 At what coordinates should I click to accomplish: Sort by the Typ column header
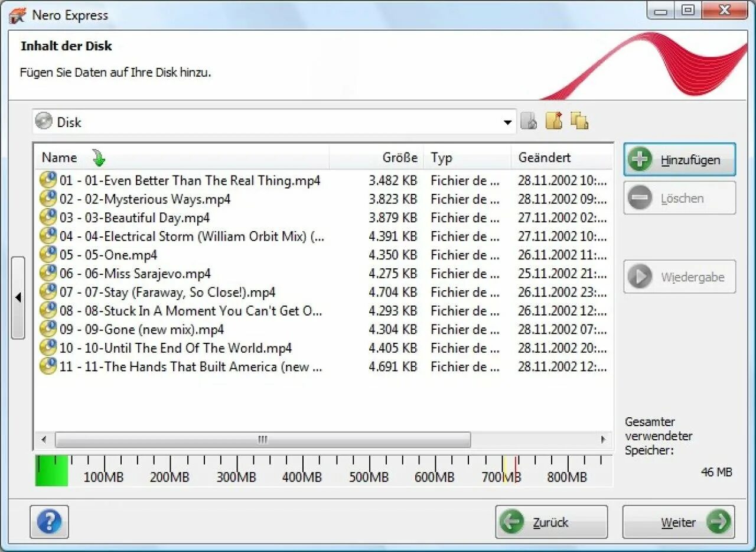point(467,158)
